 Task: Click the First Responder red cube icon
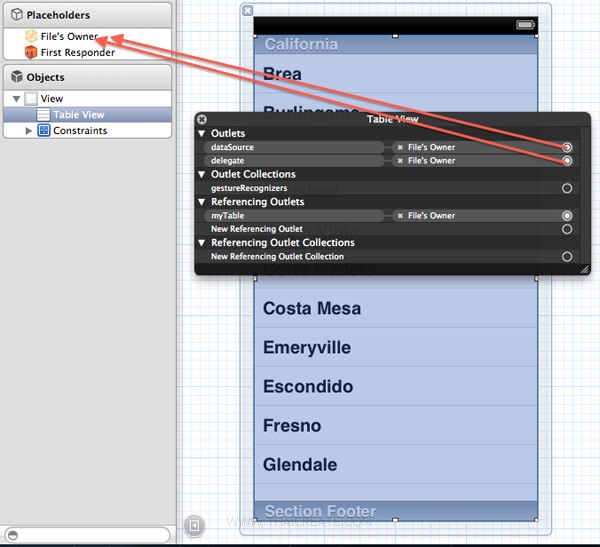(31, 52)
